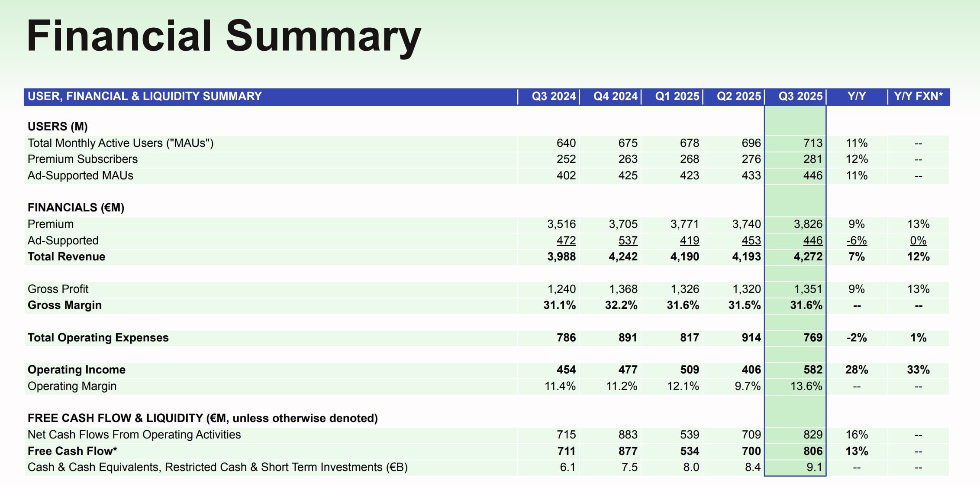Click the FINANCIALS (€M) section heading
Image resolution: width=980 pixels, height=487 pixels.
[76, 208]
